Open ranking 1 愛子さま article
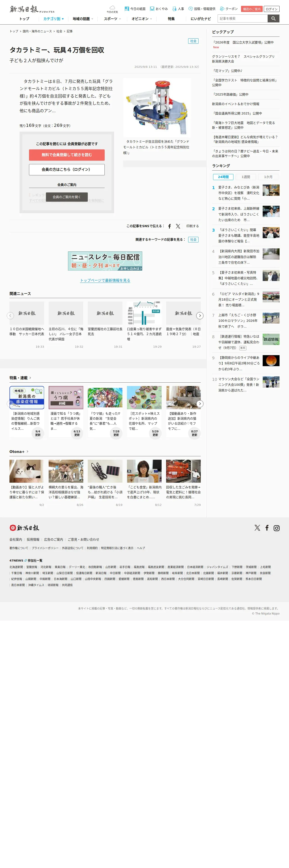 [x=239, y=193]
